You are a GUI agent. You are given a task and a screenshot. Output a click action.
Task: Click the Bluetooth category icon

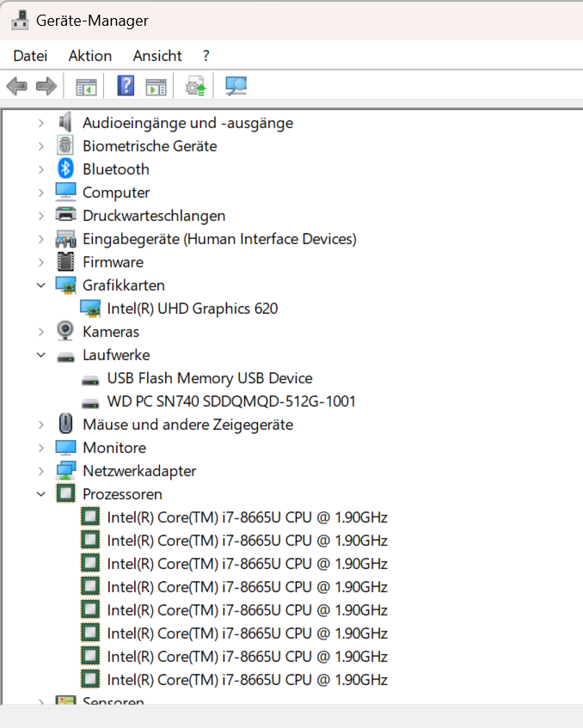coord(65,168)
